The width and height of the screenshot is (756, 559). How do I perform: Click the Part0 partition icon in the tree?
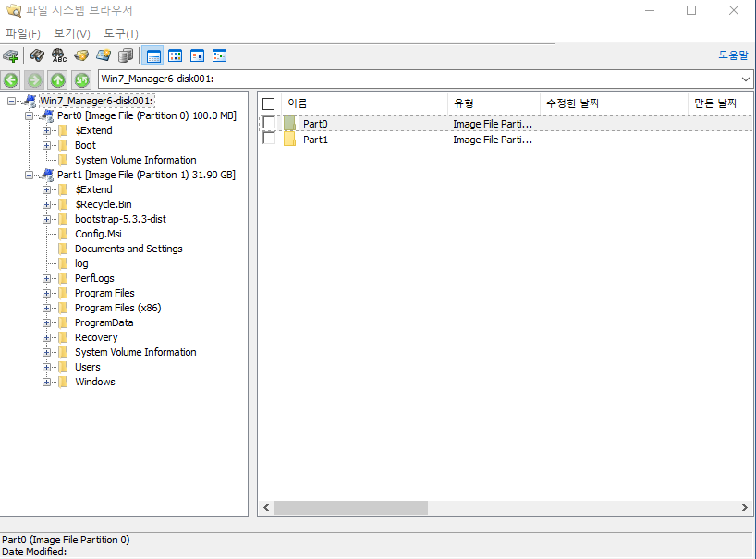click(x=48, y=115)
